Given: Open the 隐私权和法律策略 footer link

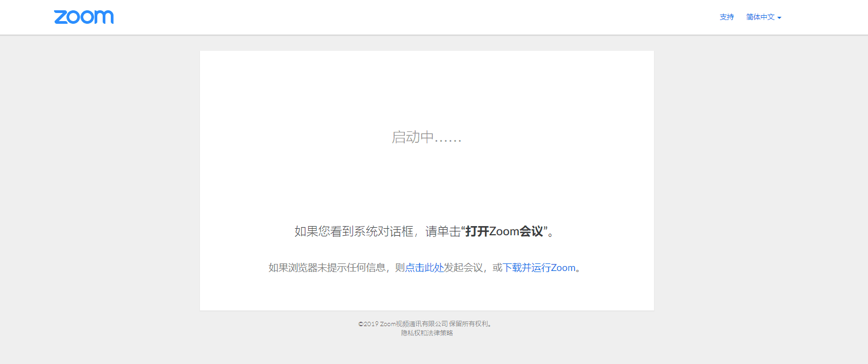Looking at the screenshot, I should point(426,333).
